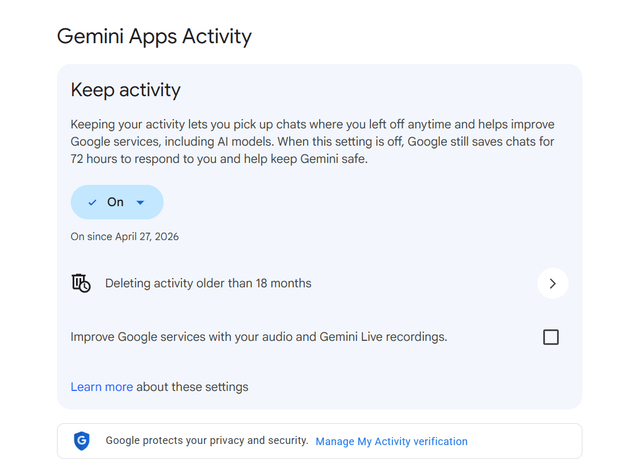
Task: Click the about these settings text
Action: click(192, 387)
